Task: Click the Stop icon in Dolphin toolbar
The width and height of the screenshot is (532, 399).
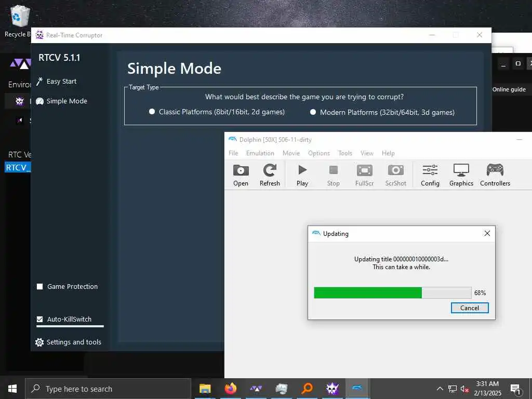Action: click(333, 175)
